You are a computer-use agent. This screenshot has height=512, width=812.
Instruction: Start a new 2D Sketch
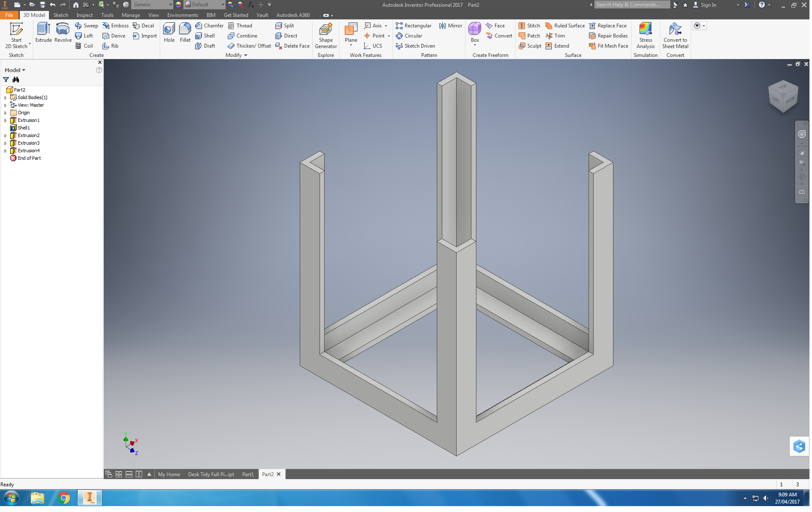coord(16,35)
